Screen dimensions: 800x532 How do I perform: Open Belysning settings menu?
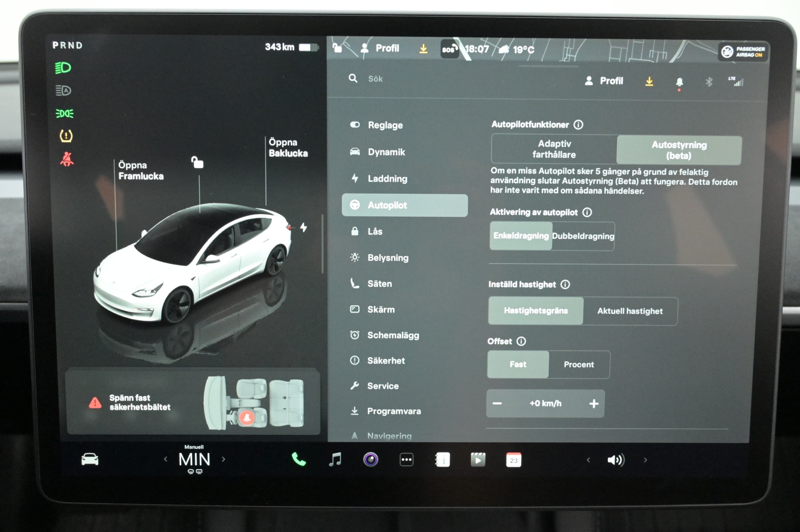point(404,258)
